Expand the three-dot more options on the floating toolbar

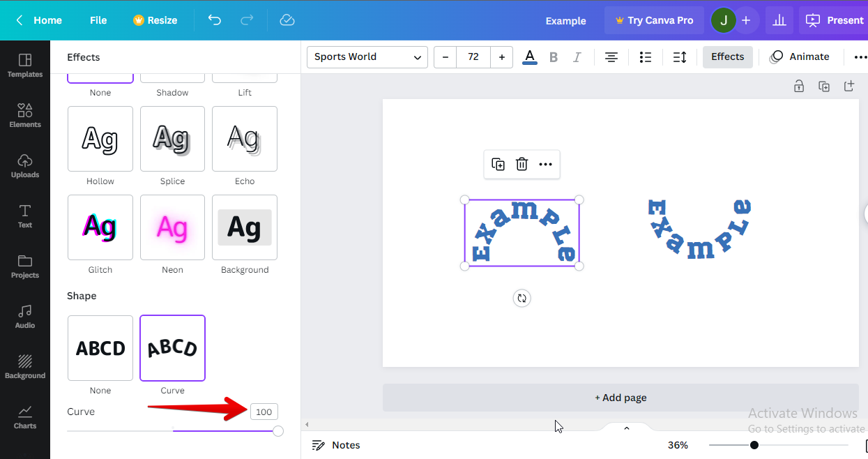tap(545, 165)
